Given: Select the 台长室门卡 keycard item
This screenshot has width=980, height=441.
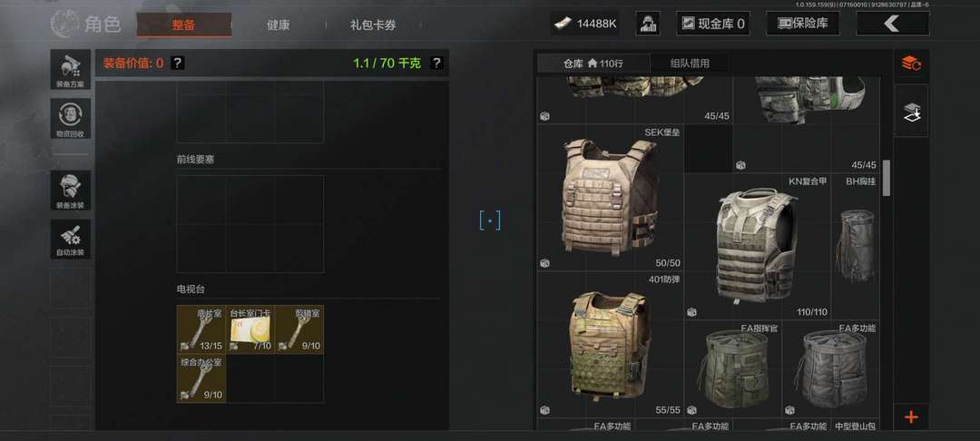Looking at the screenshot, I should coord(250,329).
